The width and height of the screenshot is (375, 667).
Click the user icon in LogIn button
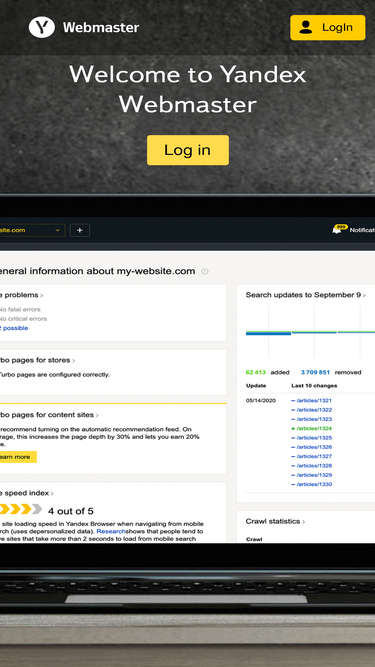click(x=305, y=27)
